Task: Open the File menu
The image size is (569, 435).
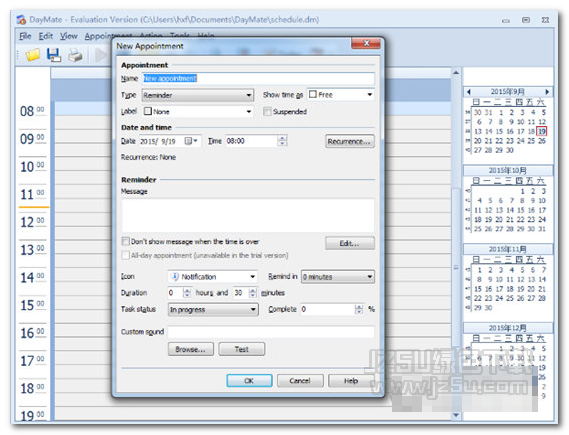Action: pyautogui.click(x=25, y=36)
